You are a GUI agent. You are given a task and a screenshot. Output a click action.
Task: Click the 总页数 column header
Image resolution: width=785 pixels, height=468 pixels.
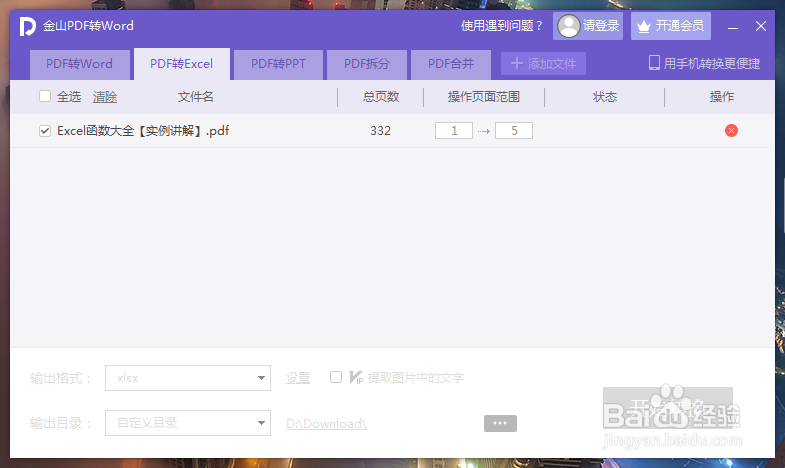[x=381, y=97]
